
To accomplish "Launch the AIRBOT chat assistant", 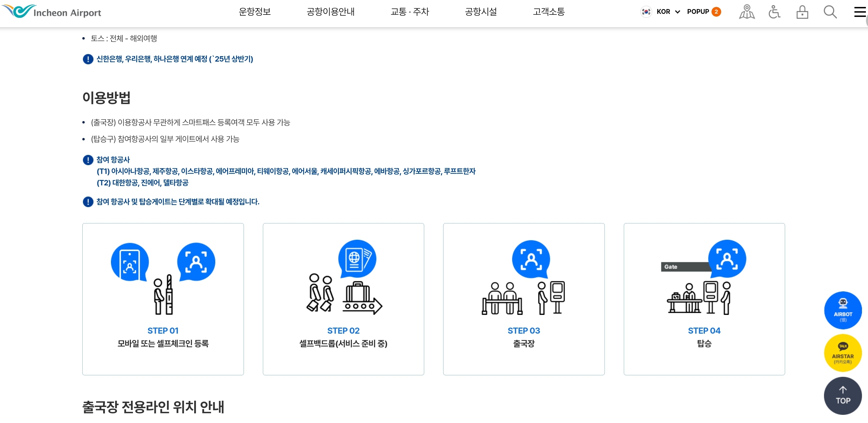I will coord(842,310).
